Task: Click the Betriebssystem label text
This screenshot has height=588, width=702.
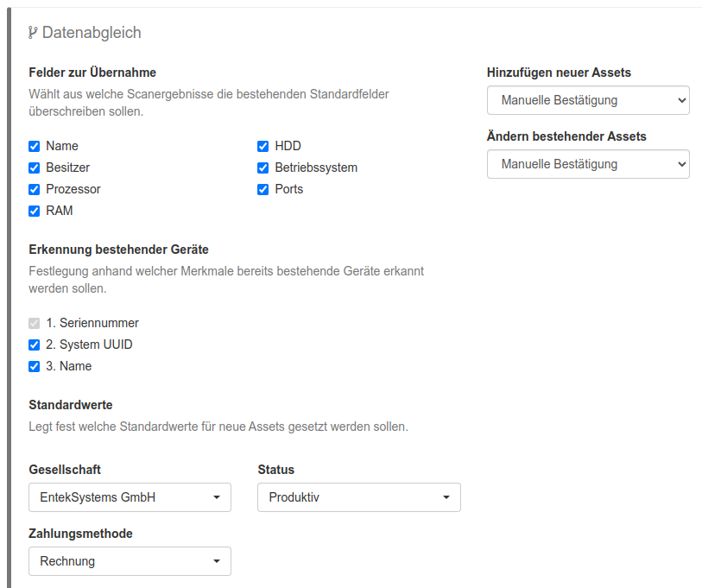Action: tap(316, 168)
